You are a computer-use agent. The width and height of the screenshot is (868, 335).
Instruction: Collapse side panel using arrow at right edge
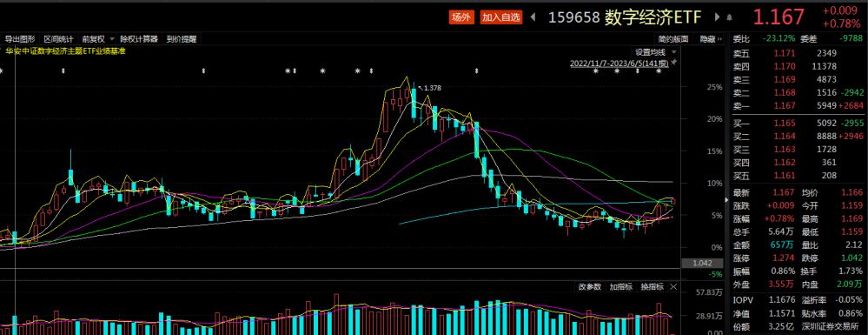[727, 199]
